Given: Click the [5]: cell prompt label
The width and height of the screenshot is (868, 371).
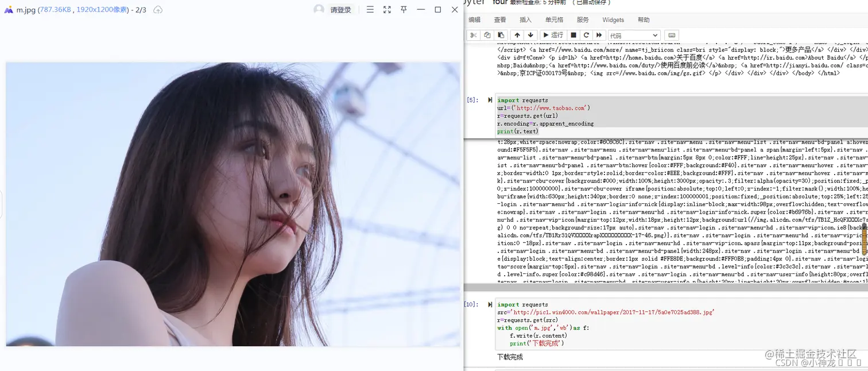Looking at the screenshot, I should [x=472, y=100].
